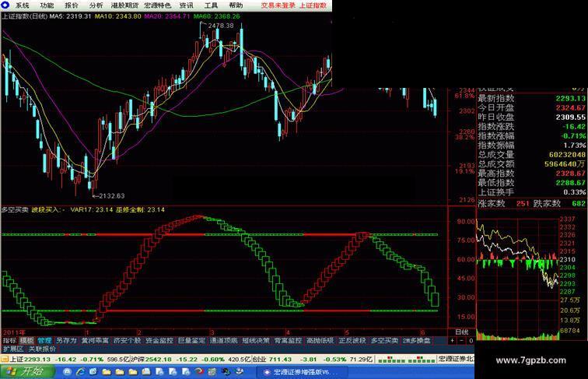588x379 pixels.
Task: Click the MA60 value label
Action: tap(217, 16)
